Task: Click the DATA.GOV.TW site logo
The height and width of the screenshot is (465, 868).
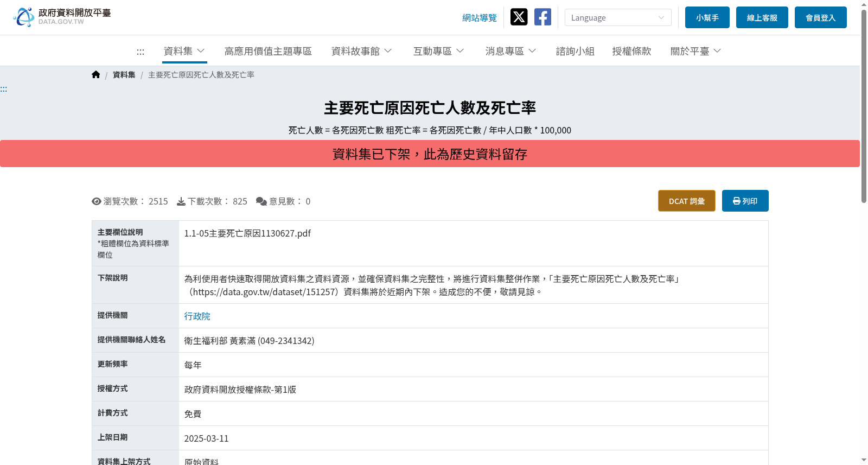Action: coord(62,17)
